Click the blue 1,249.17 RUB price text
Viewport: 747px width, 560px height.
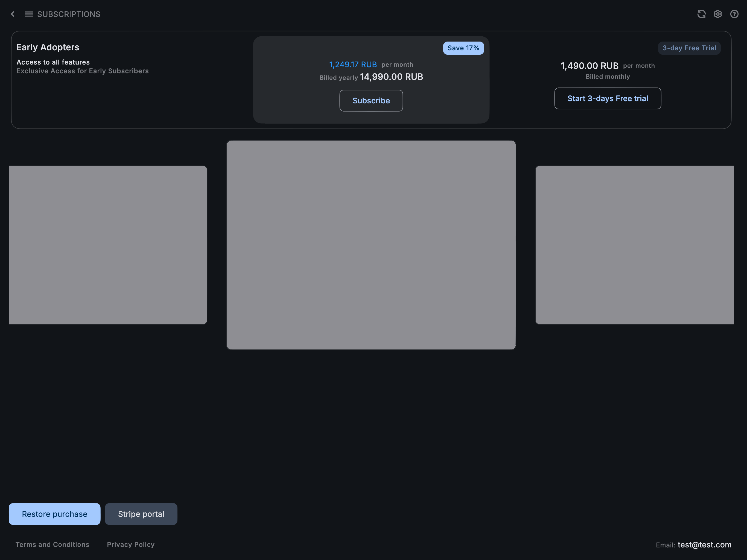click(352, 64)
